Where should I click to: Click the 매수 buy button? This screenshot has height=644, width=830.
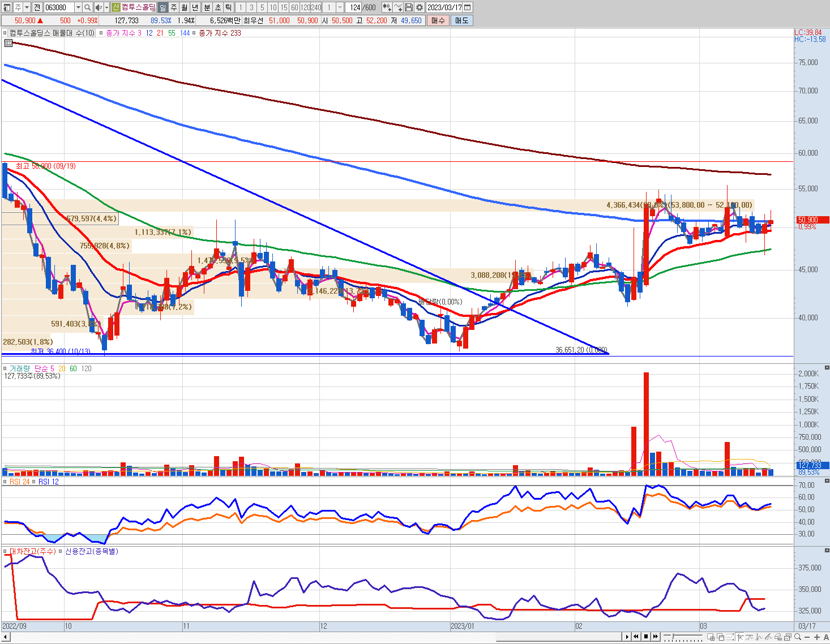point(438,20)
